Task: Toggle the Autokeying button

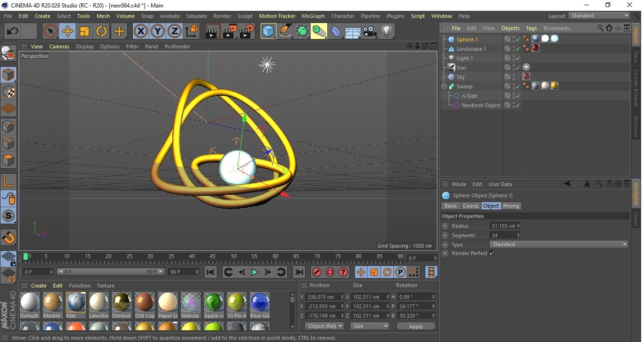Action: coord(330,272)
